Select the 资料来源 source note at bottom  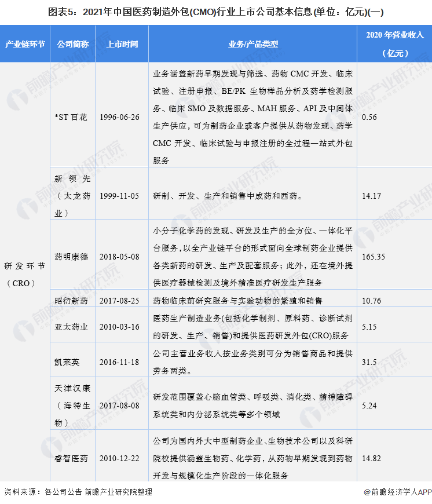pyautogui.click(x=78, y=492)
